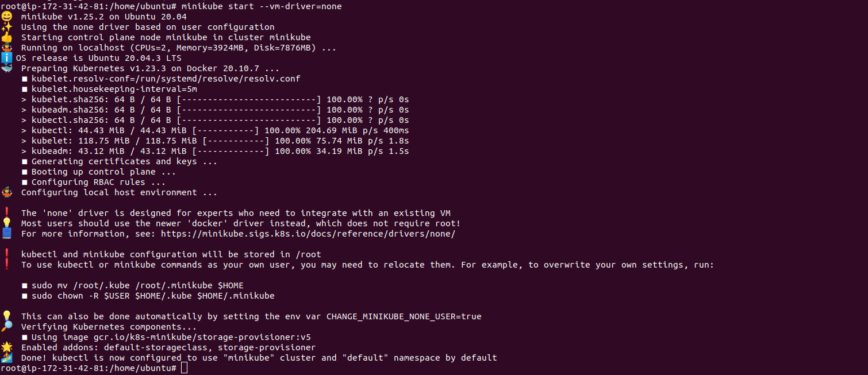Click the light bulb before 'This can also be done'
The width and height of the screenshot is (868, 375).
tap(6, 316)
